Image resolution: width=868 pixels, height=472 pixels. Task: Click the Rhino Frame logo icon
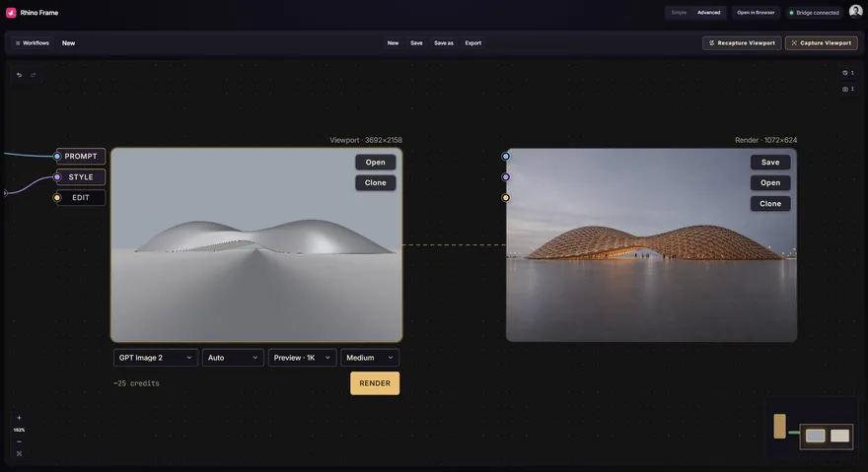click(x=11, y=12)
